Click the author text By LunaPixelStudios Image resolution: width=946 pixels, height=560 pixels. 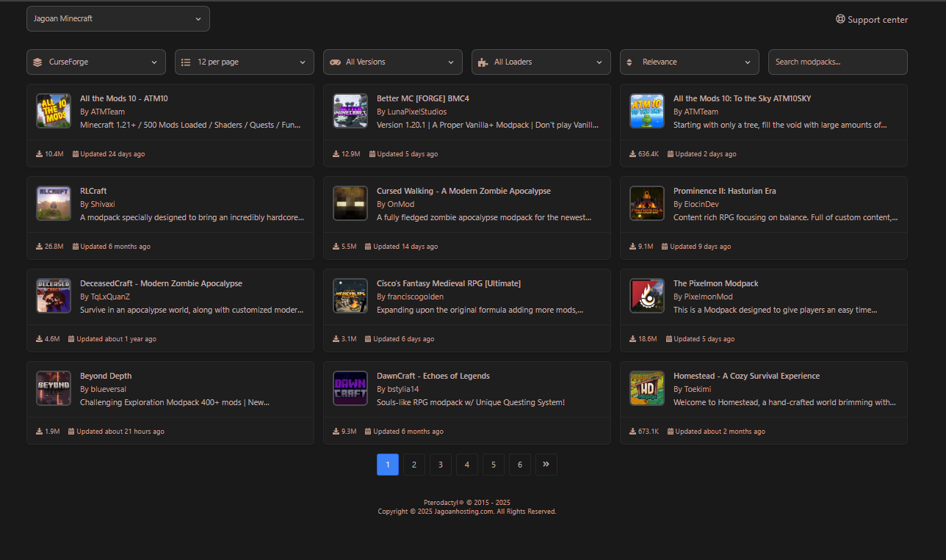point(411,112)
